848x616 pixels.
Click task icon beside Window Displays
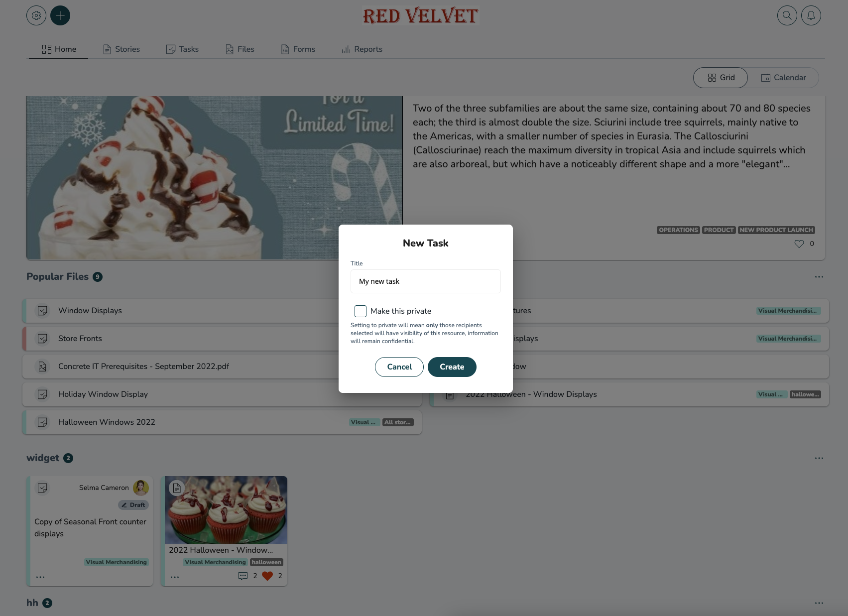point(43,311)
